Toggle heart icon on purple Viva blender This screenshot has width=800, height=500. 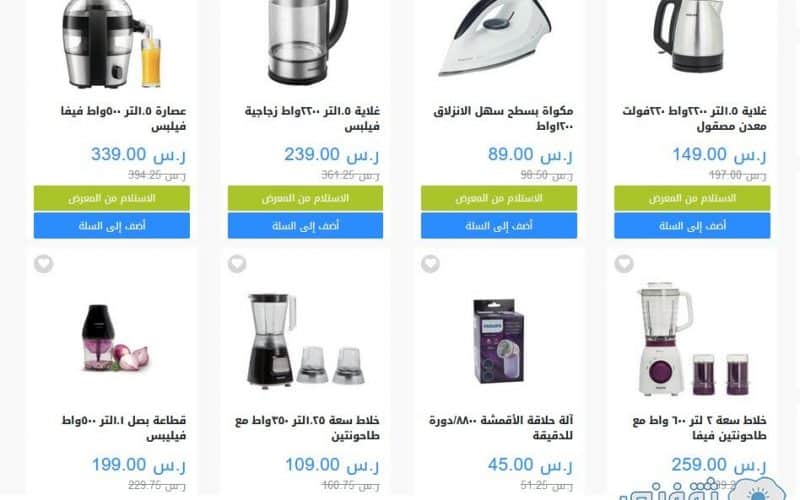[x=623, y=264]
